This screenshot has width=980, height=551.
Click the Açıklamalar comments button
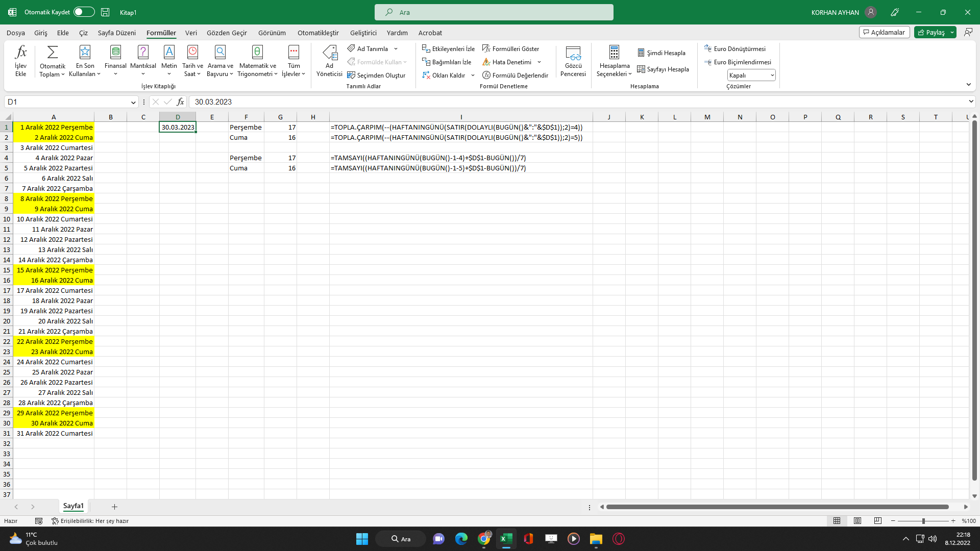click(885, 32)
